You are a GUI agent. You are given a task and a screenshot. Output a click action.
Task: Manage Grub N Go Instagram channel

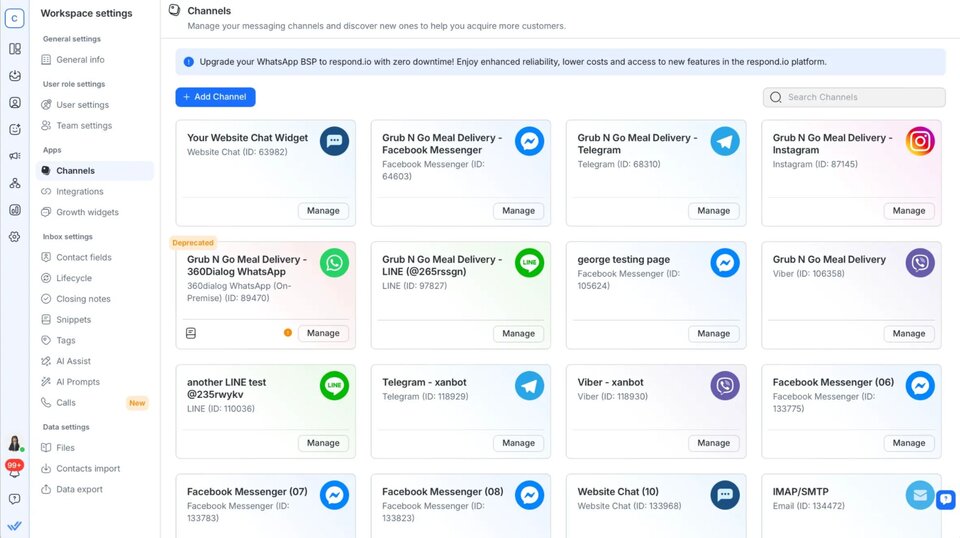(x=909, y=211)
